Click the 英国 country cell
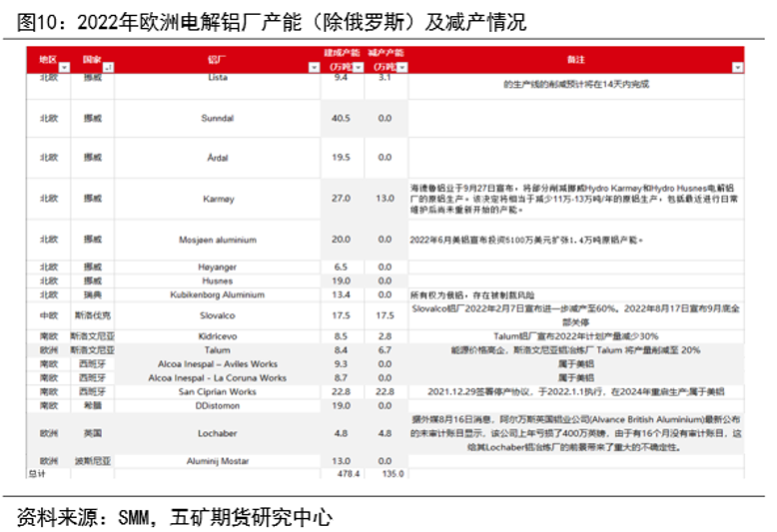777x532 pixels. (x=92, y=433)
